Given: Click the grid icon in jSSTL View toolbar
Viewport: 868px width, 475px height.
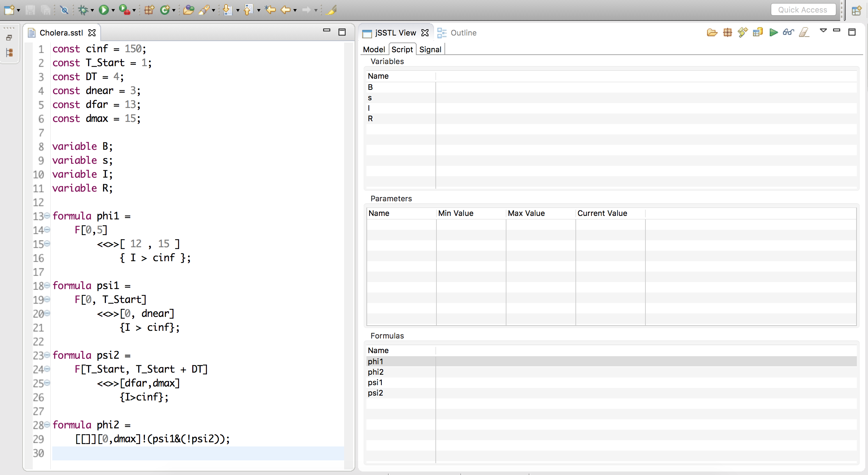Looking at the screenshot, I should click(x=728, y=33).
